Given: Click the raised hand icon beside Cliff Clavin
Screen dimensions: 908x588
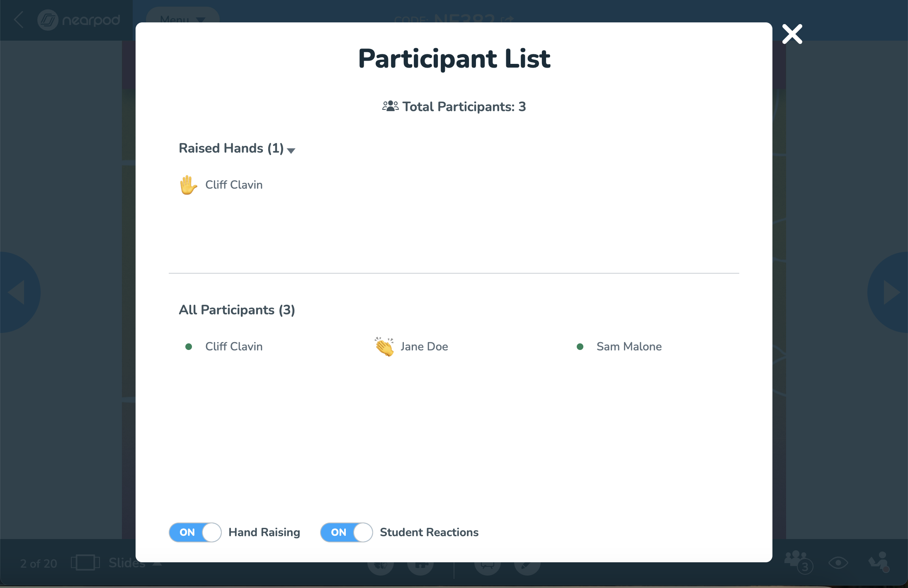Looking at the screenshot, I should [188, 185].
